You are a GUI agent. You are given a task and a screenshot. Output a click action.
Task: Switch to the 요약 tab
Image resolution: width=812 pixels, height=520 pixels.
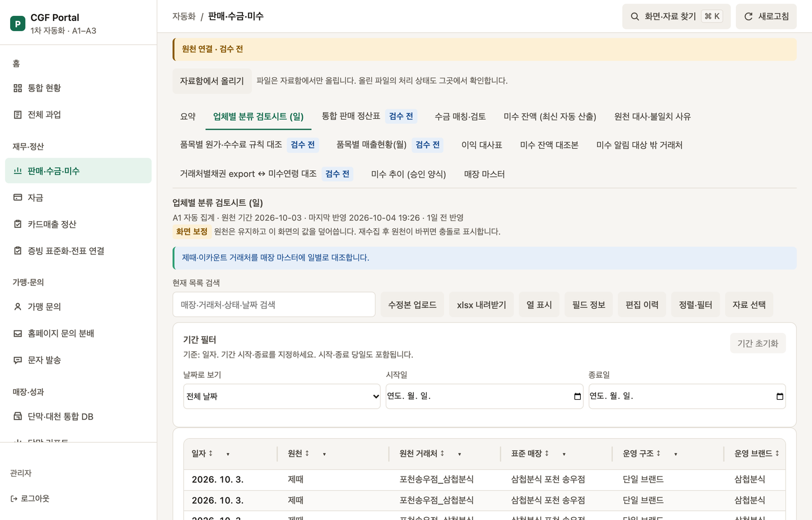(x=188, y=116)
